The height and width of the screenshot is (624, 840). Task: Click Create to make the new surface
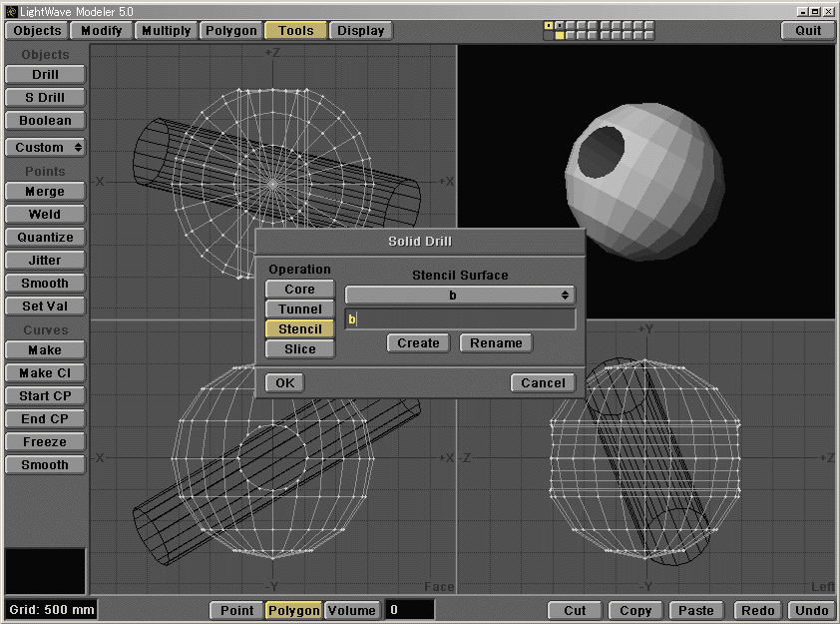(x=417, y=342)
